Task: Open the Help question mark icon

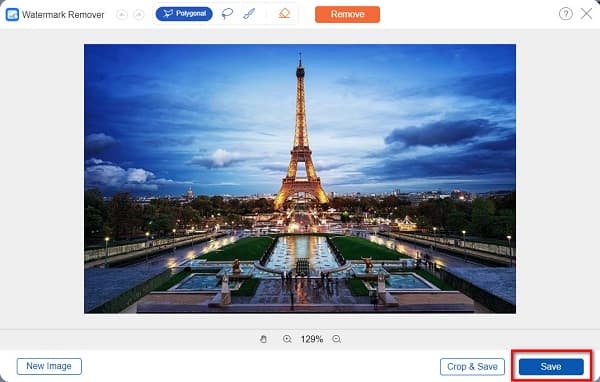Action: (566, 14)
